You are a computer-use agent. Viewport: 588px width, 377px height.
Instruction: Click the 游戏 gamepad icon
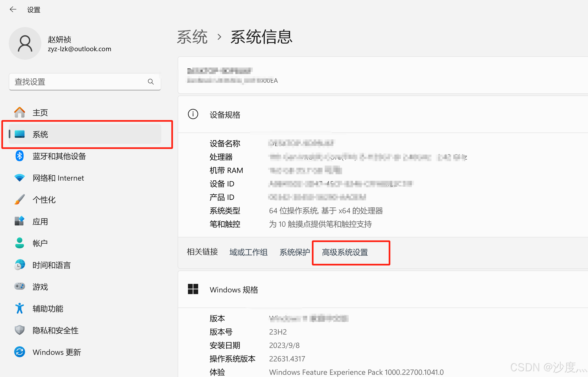coord(20,286)
